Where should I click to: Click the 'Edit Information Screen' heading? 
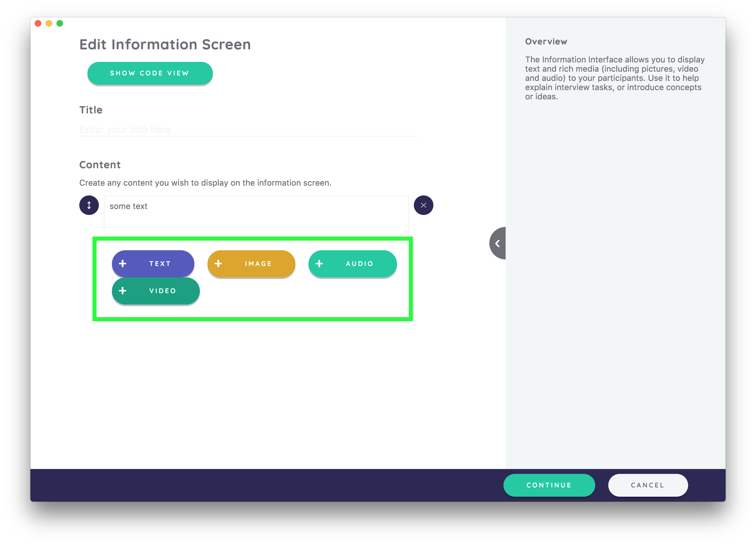[165, 44]
